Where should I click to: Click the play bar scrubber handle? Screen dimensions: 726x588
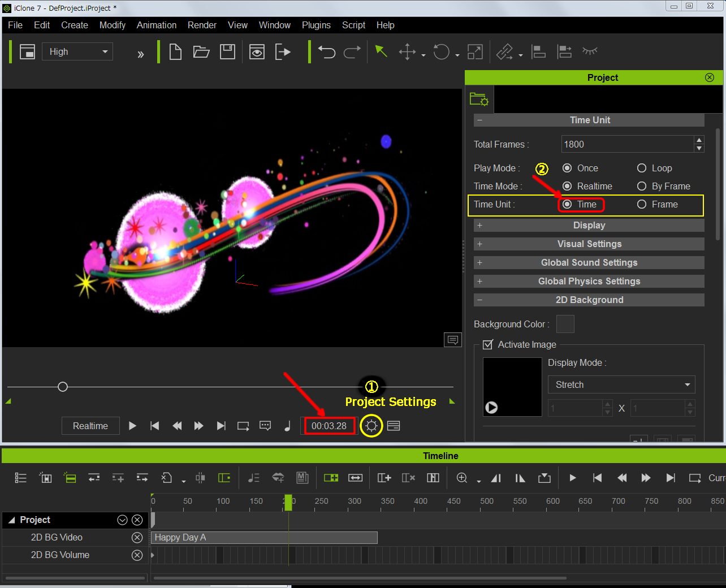point(63,387)
